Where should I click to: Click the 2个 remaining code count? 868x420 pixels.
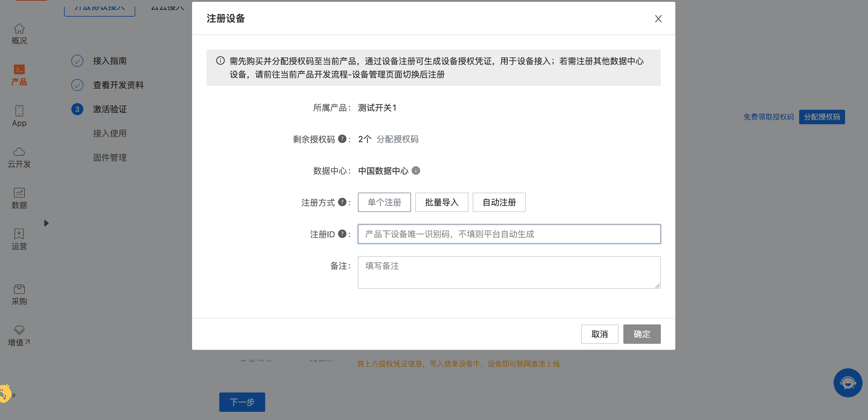(x=365, y=139)
